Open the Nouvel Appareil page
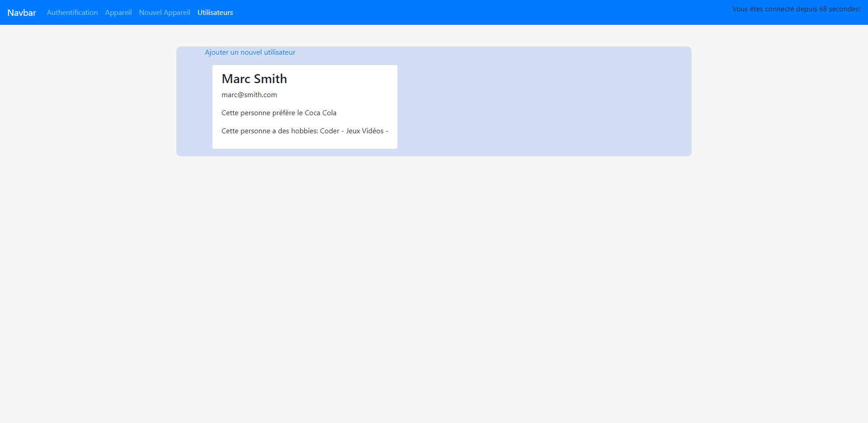The image size is (868, 423). [165, 13]
